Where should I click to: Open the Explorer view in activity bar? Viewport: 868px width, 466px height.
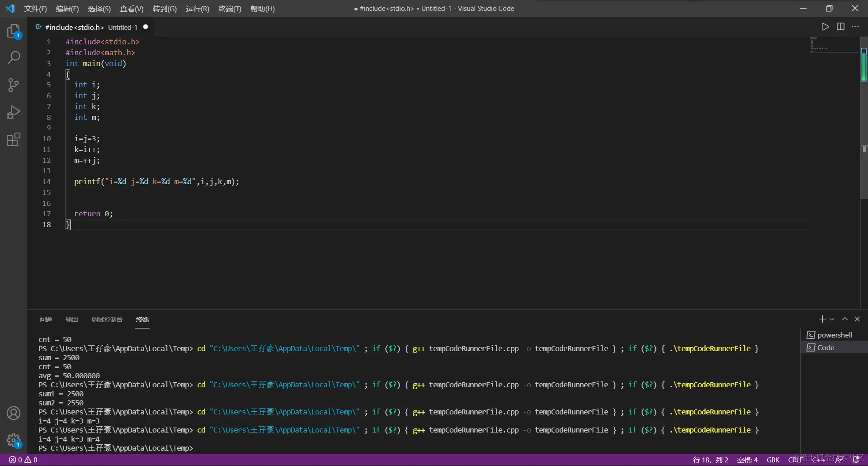pyautogui.click(x=14, y=31)
